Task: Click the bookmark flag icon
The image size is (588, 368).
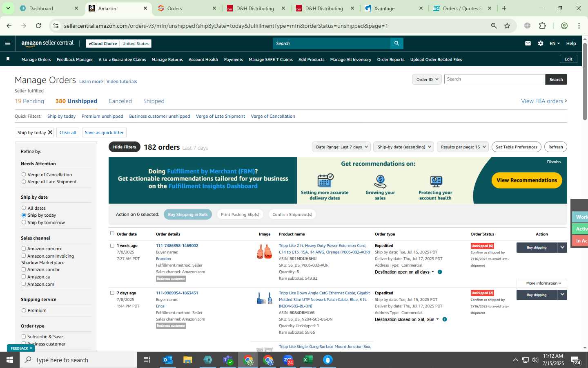Action: [8, 59]
